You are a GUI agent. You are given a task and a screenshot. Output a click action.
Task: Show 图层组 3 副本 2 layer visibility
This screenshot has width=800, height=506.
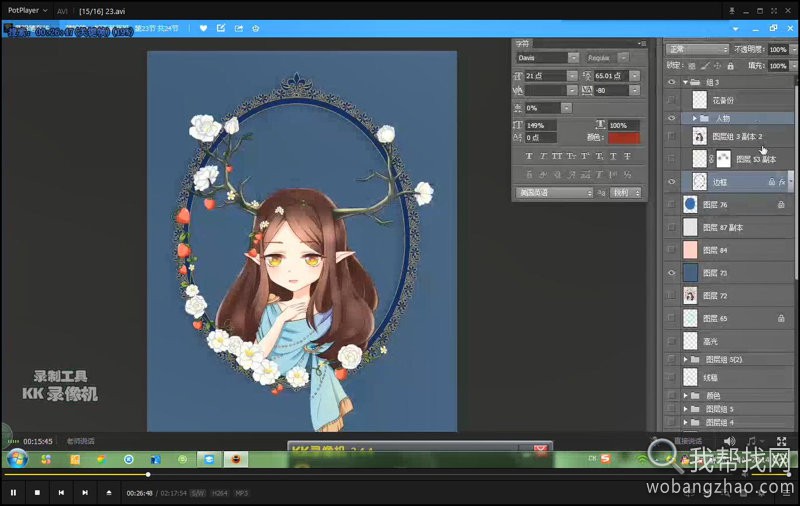click(x=671, y=136)
